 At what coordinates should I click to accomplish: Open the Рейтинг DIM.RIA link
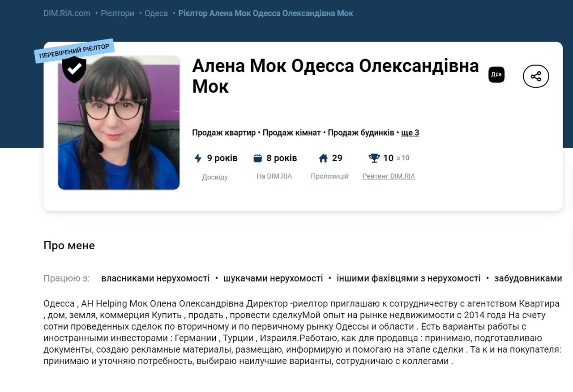(389, 176)
